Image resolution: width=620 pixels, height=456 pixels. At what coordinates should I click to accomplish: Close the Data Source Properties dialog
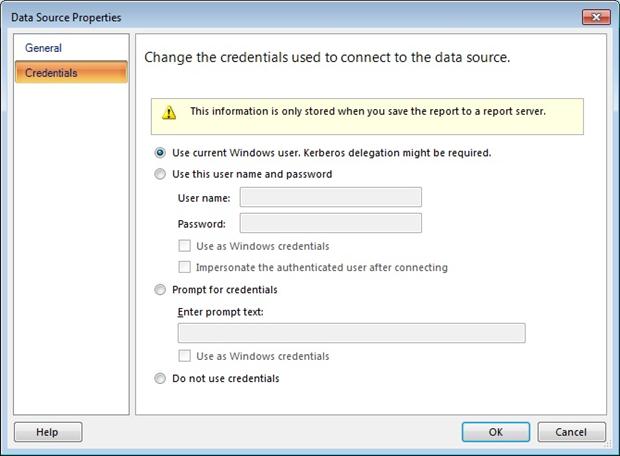pyautogui.click(x=595, y=17)
